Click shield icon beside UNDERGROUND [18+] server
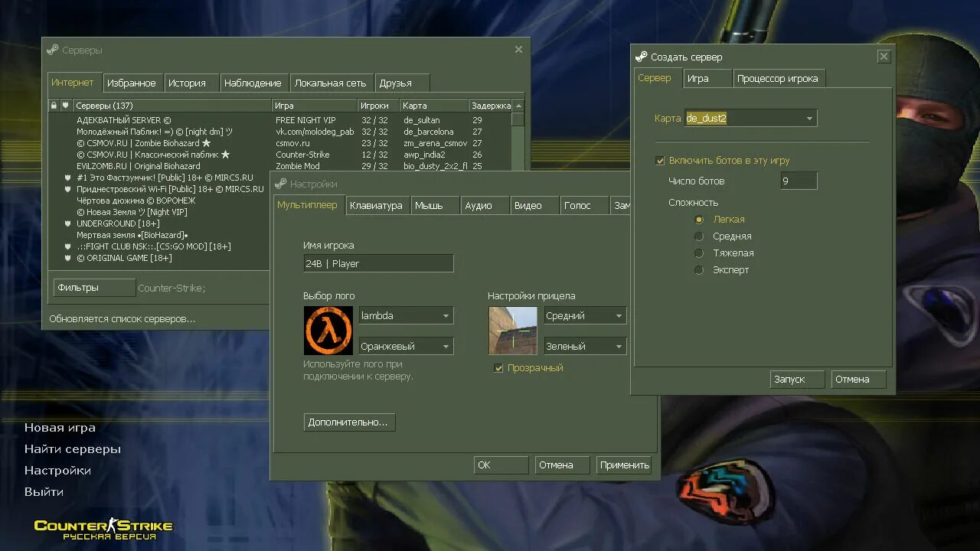Image resolution: width=980 pixels, height=551 pixels. coord(68,223)
